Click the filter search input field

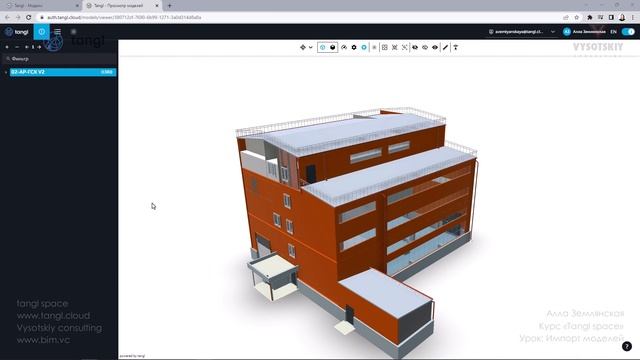[59, 59]
